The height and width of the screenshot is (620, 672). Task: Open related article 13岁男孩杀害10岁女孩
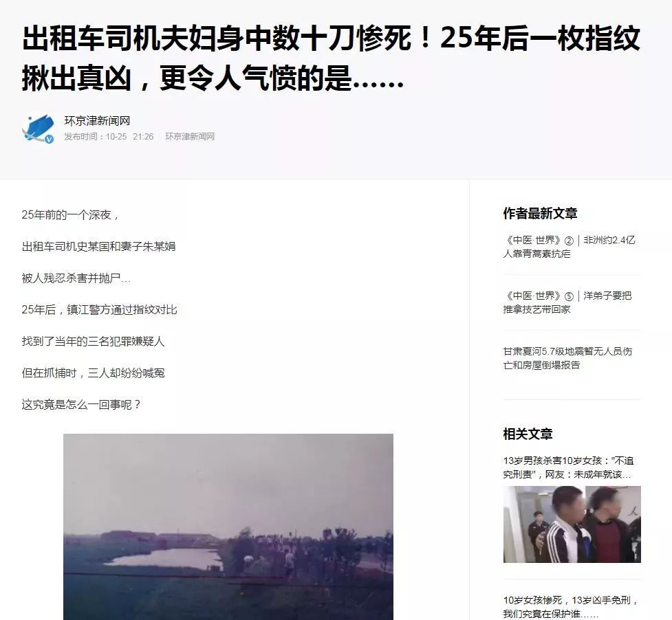click(568, 467)
